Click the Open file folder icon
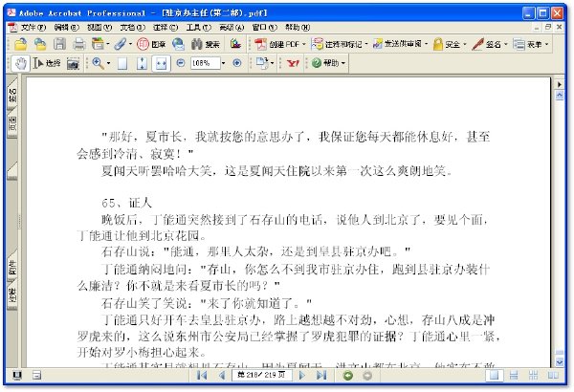This screenshot has width=574, height=392. [20, 44]
